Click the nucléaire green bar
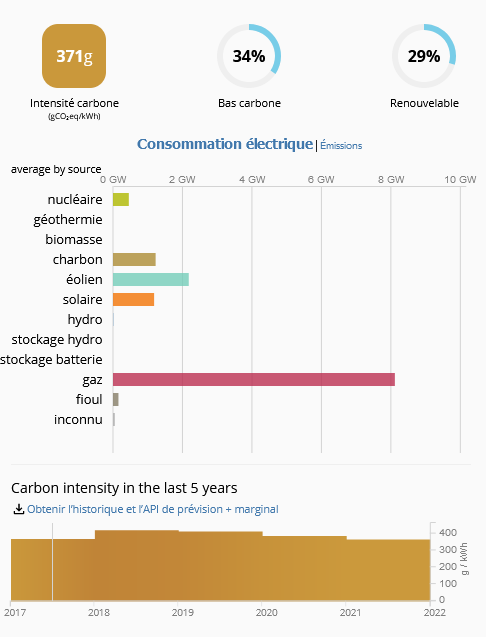The width and height of the screenshot is (486, 637). pyautogui.click(x=121, y=199)
